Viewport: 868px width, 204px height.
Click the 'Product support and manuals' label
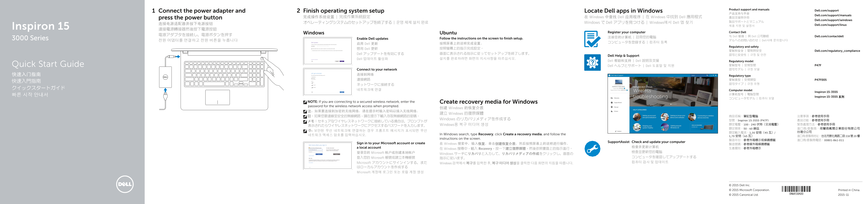[749, 9]
